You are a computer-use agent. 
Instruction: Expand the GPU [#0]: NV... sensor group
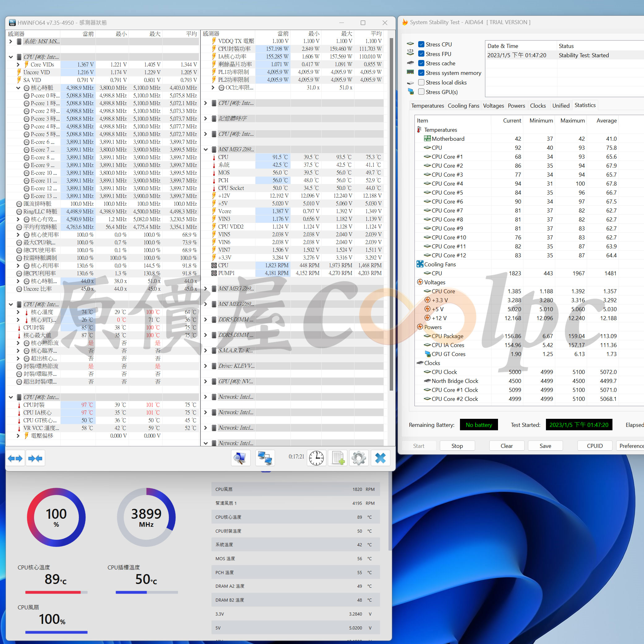[206, 381]
